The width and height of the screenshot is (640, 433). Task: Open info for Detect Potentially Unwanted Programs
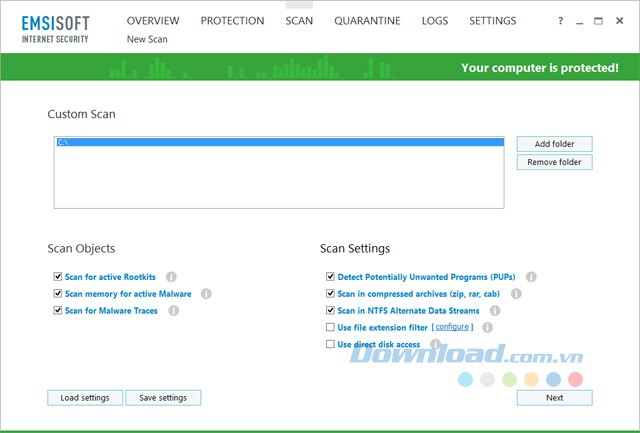(x=531, y=277)
